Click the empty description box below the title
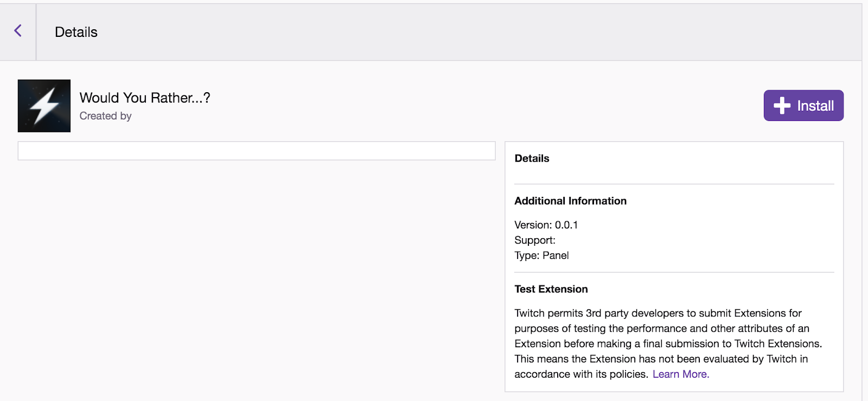This screenshot has height=401, width=868. (257, 151)
